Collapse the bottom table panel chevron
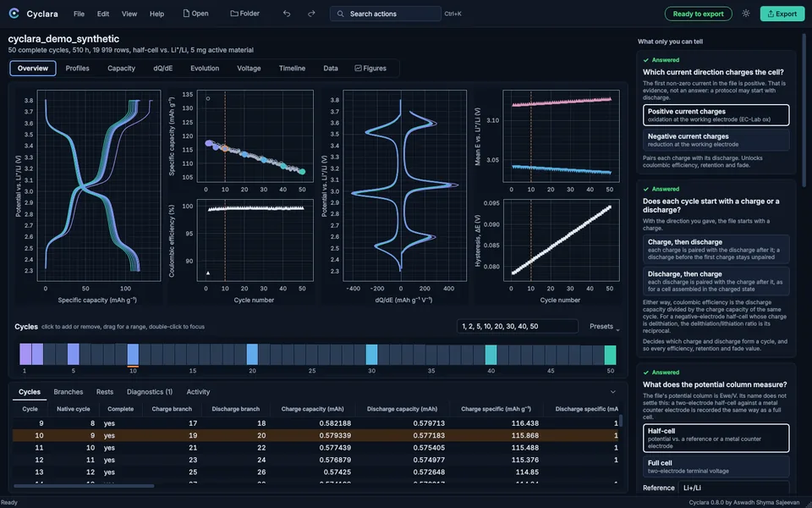Image resolution: width=812 pixels, height=508 pixels. coord(612,392)
